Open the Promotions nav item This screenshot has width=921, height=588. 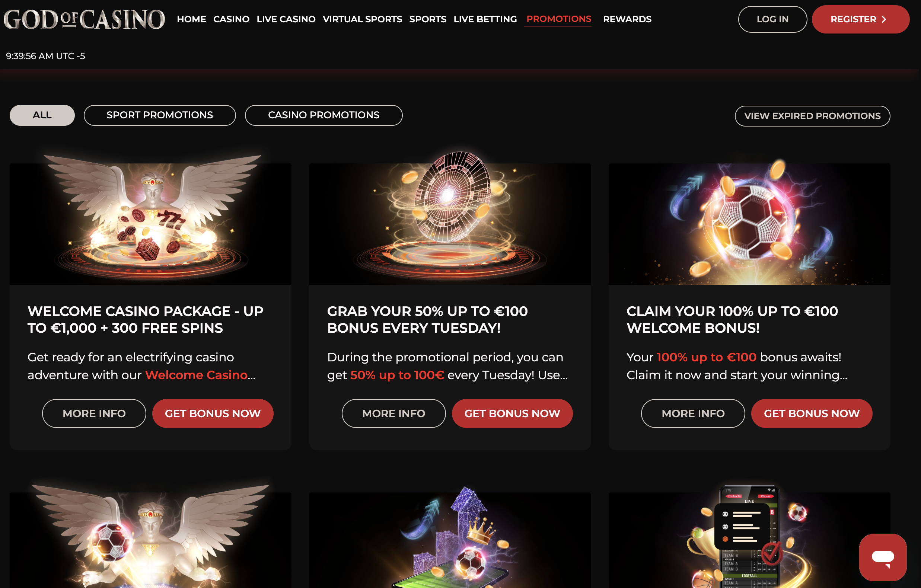click(558, 19)
